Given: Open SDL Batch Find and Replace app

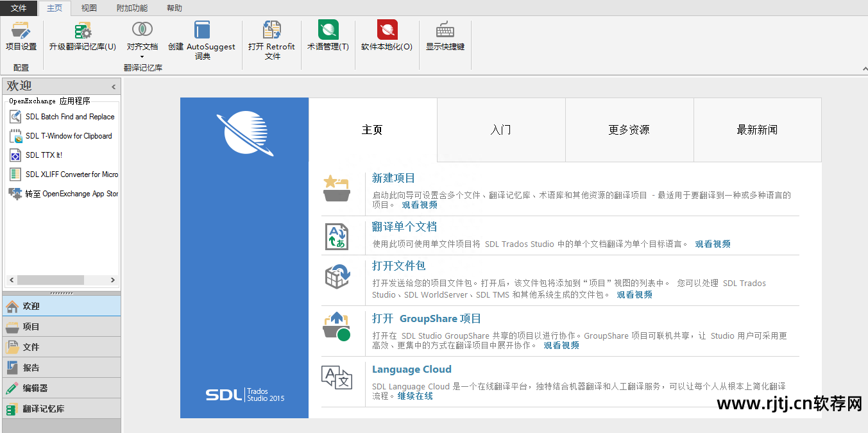Looking at the screenshot, I should 69,117.
